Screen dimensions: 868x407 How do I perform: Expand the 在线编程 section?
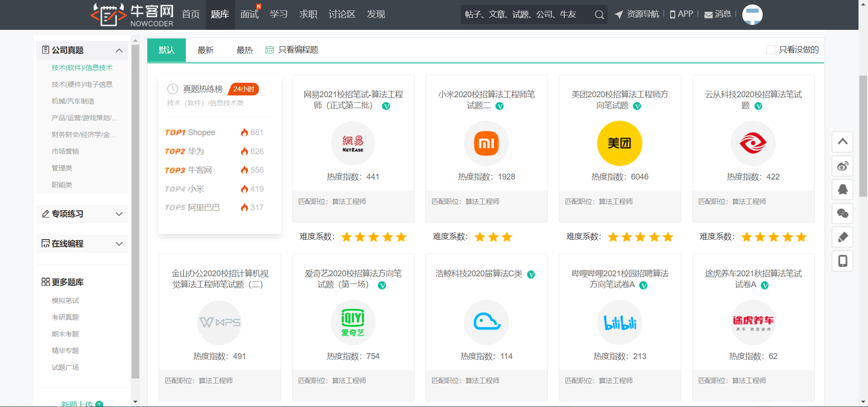[119, 244]
